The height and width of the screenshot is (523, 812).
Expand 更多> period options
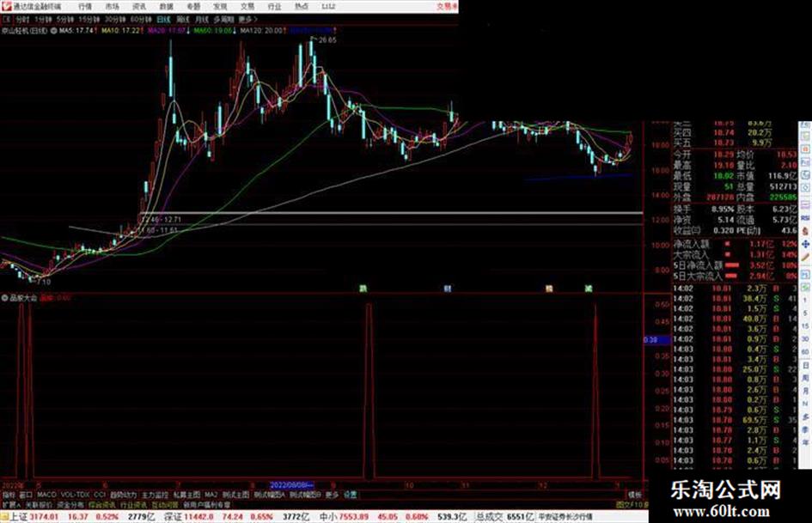point(247,19)
